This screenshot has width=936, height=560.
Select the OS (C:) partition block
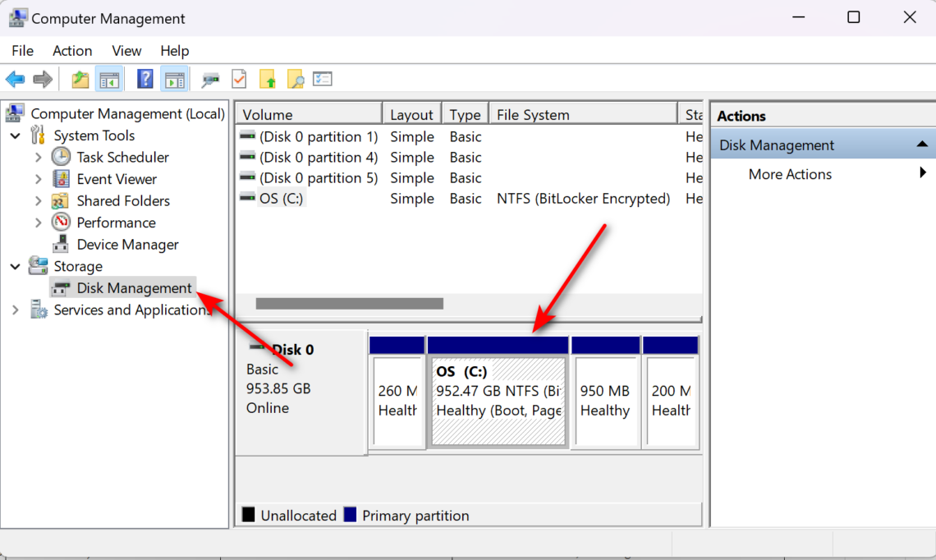point(498,392)
